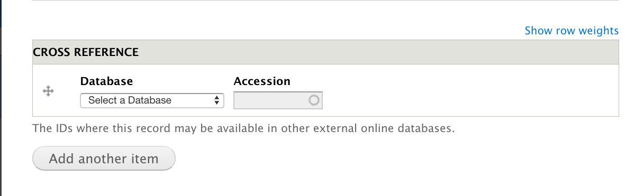644x196 pixels.
Task: Click the external online databases help text
Action: 243,128
